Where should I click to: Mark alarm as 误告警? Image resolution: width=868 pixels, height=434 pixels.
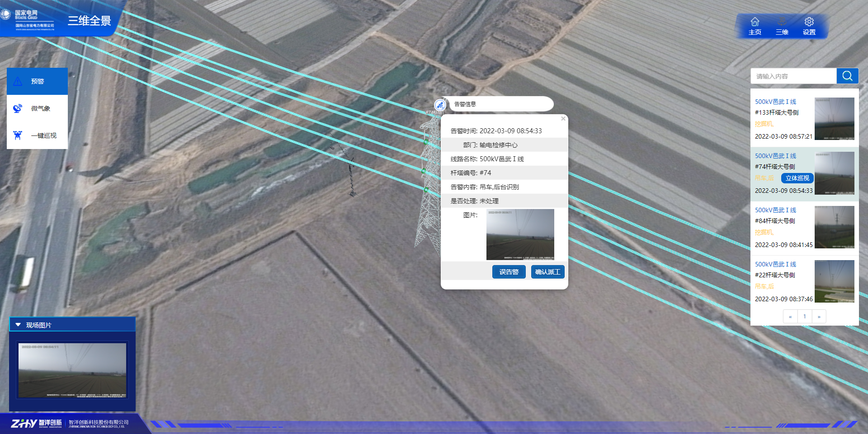pos(509,272)
